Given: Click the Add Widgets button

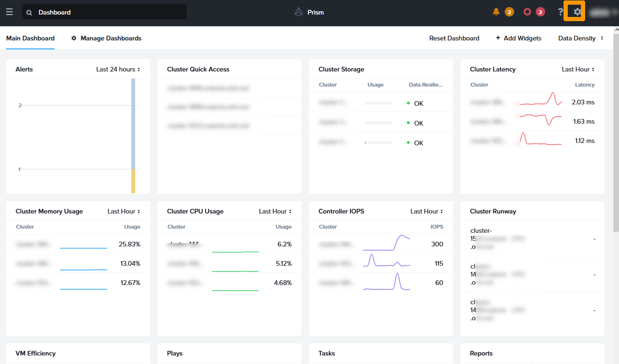Looking at the screenshot, I should pyautogui.click(x=518, y=38).
